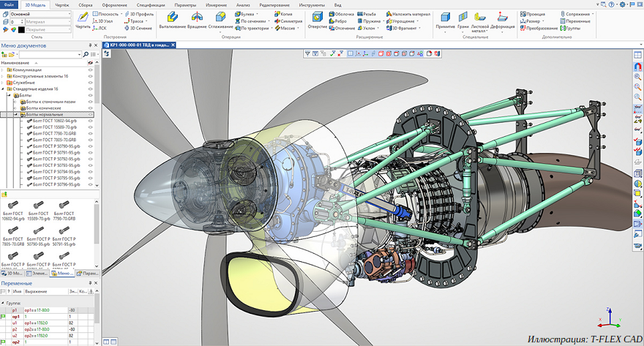Expand the Служебные tree node

[2, 83]
